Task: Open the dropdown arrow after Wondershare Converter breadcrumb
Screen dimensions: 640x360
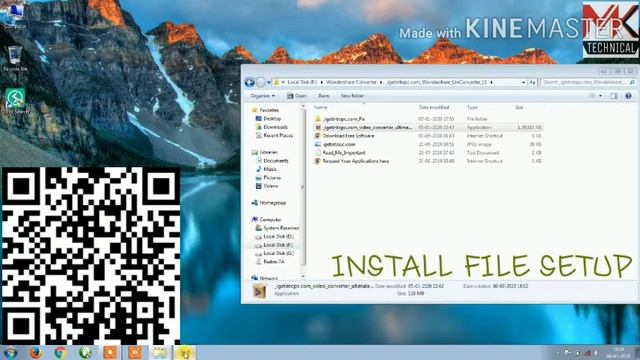Action: tap(381, 82)
